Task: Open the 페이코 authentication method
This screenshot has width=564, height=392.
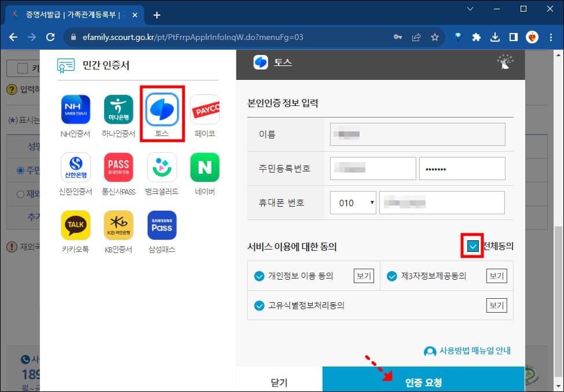Action: (205, 110)
